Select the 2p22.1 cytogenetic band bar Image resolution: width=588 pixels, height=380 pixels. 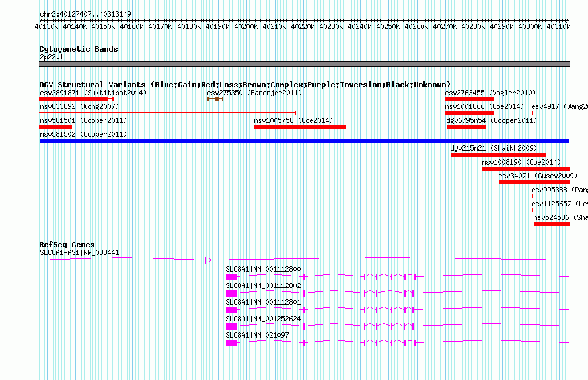(x=304, y=64)
